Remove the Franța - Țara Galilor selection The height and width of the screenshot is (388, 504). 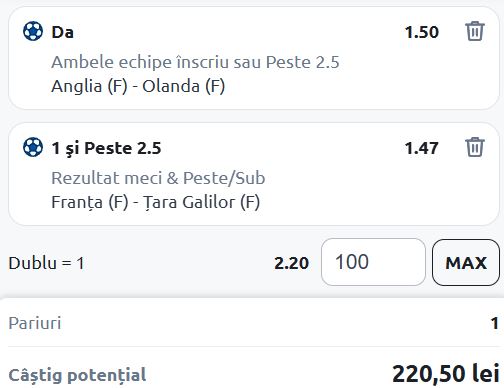pyautogui.click(x=475, y=147)
